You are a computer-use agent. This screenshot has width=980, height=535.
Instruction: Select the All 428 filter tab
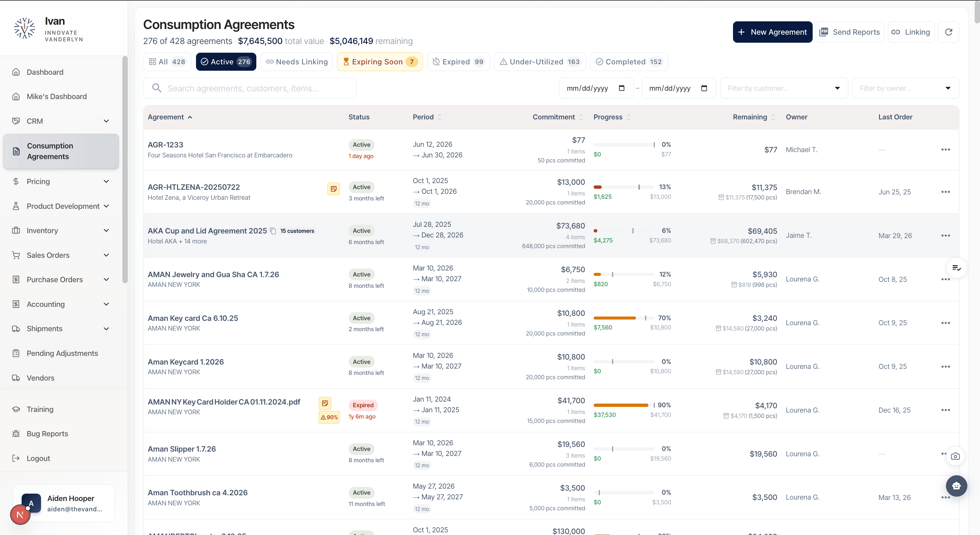tap(167, 62)
